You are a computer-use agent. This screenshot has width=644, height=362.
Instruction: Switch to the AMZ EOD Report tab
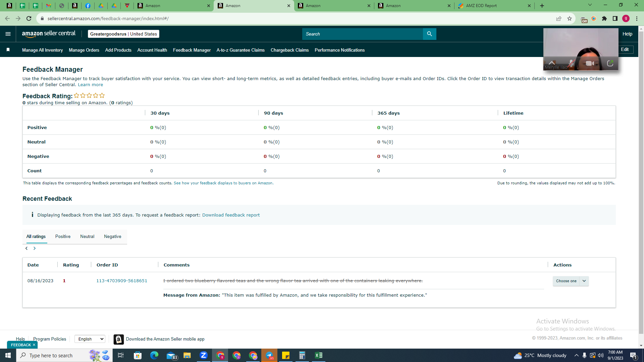pos(494,6)
